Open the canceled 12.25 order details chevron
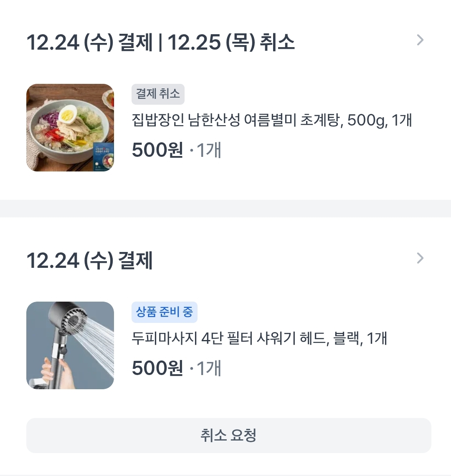 point(420,40)
